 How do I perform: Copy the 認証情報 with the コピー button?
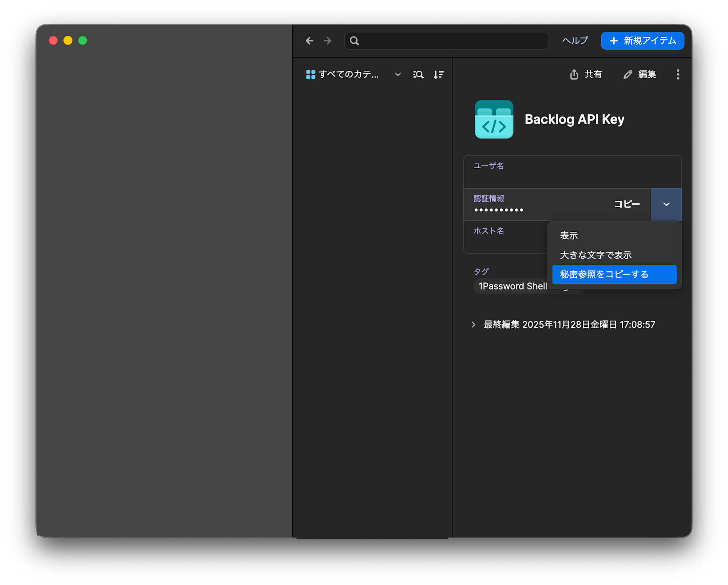click(627, 204)
